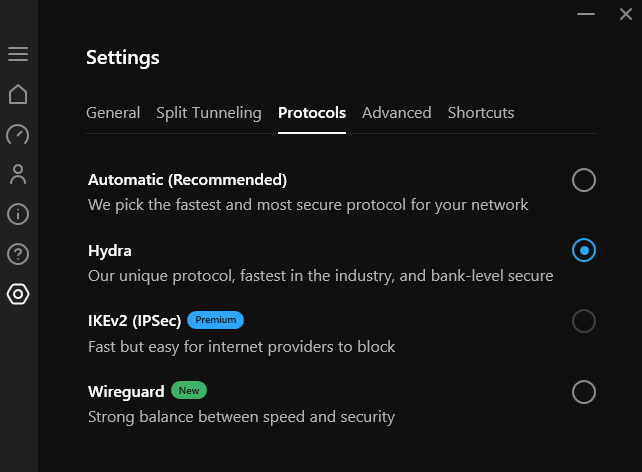Select the Wireguard protocol radio button
Image resolution: width=642 pixels, height=472 pixels.
click(x=584, y=392)
